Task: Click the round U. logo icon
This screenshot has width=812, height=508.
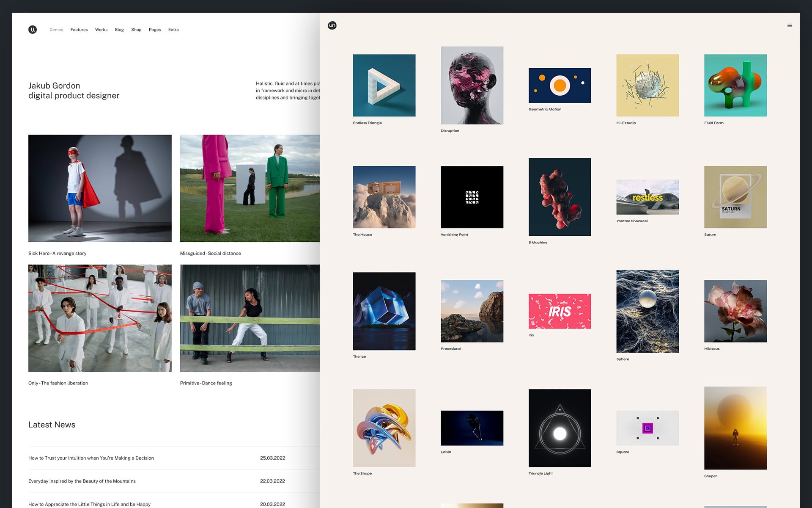Action: click(x=33, y=30)
